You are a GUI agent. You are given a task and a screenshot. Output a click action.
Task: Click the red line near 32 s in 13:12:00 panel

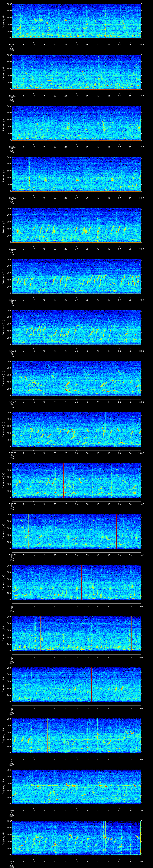[81, 582]
